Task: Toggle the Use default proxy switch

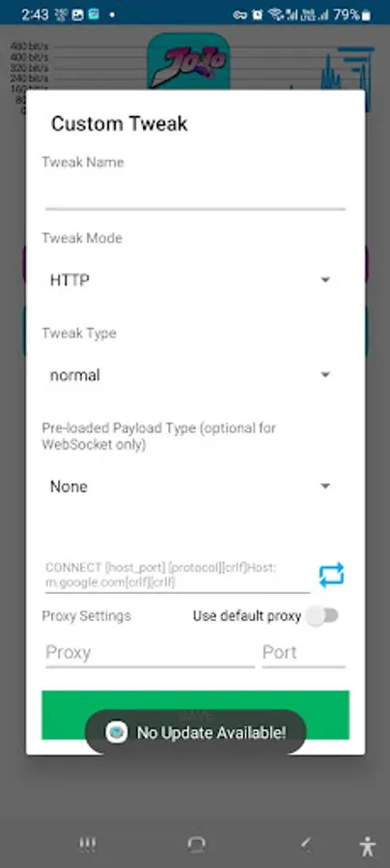Action: pos(323,616)
